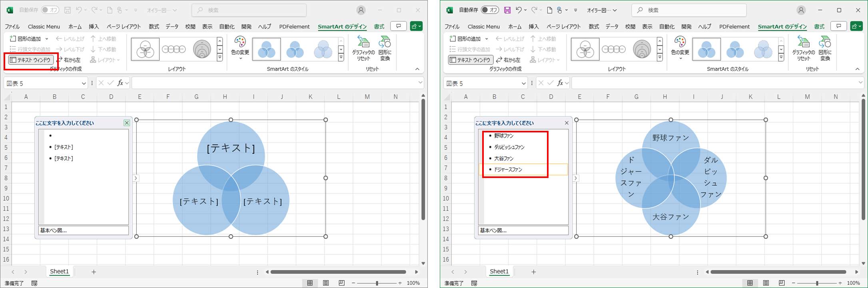The height and width of the screenshot is (288, 868).
Task: Open Classic Menu tab in left window
Action: (44, 26)
